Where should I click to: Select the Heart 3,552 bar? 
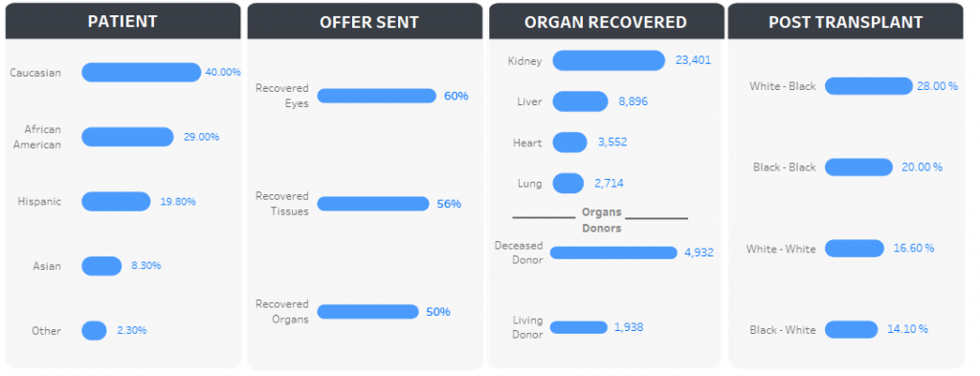click(x=569, y=143)
